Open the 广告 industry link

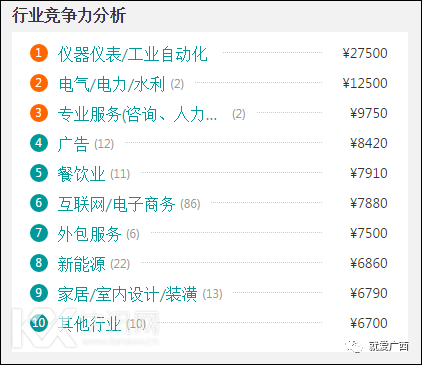pos(74,144)
